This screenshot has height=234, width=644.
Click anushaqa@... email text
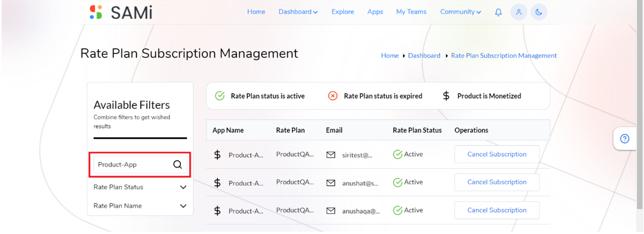pyautogui.click(x=361, y=211)
